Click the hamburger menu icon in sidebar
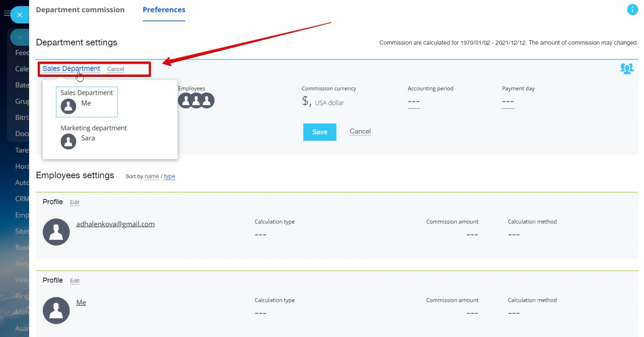 click(x=7, y=14)
